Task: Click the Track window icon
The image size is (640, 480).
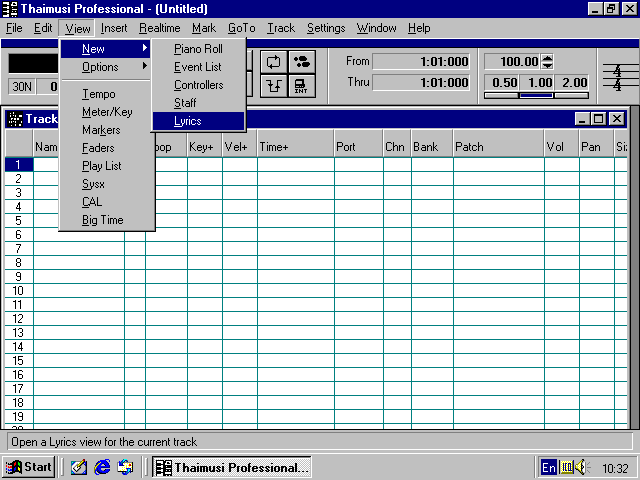Action: 15,119
